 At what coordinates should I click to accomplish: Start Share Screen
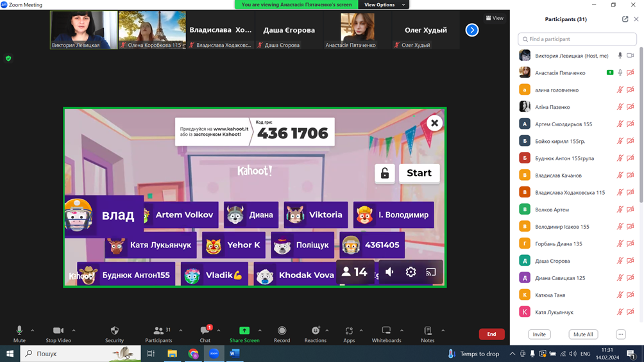(244, 334)
